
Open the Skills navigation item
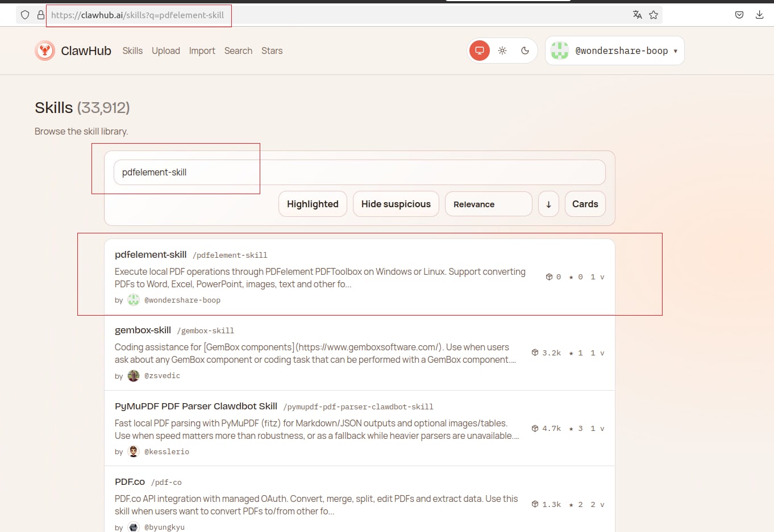pos(132,51)
